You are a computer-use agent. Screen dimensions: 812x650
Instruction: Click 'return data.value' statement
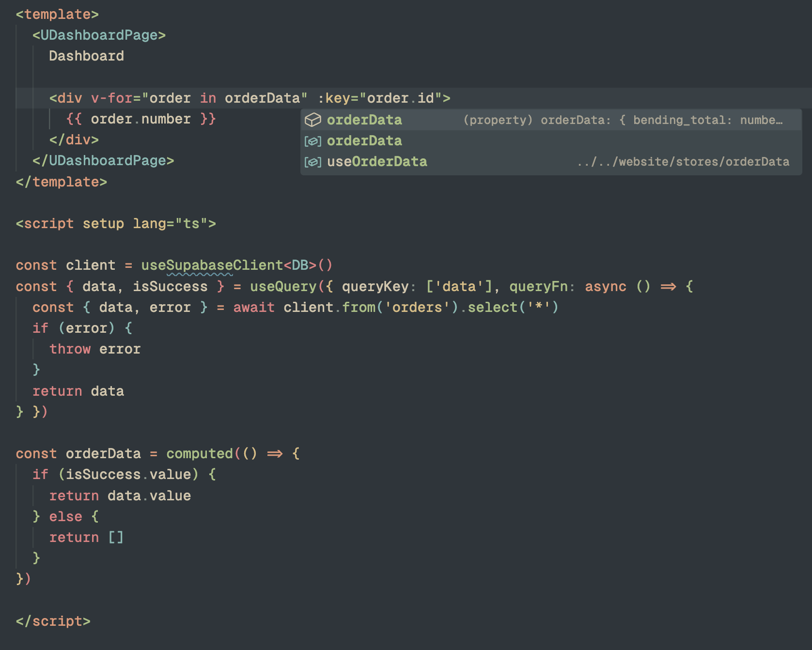(120, 496)
